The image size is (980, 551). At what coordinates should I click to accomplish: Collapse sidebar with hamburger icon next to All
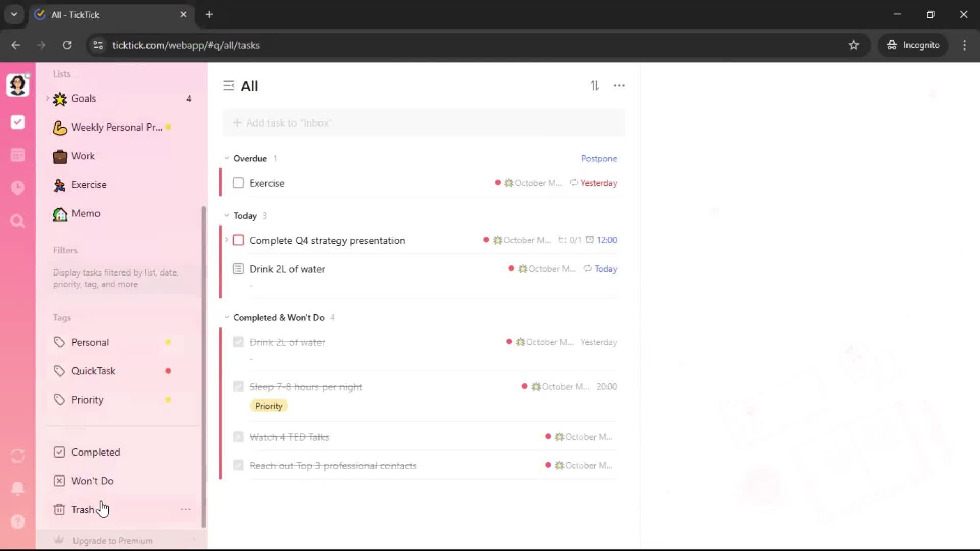tap(228, 86)
